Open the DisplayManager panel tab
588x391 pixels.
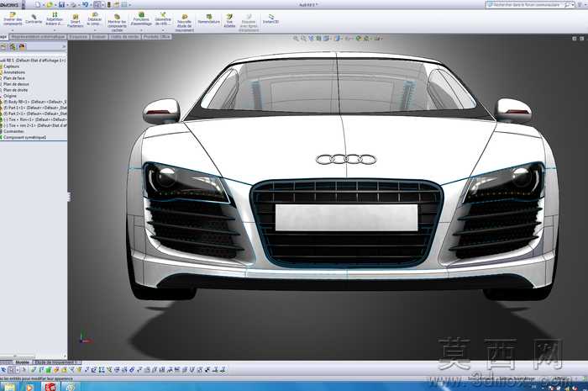[x=22, y=47]
